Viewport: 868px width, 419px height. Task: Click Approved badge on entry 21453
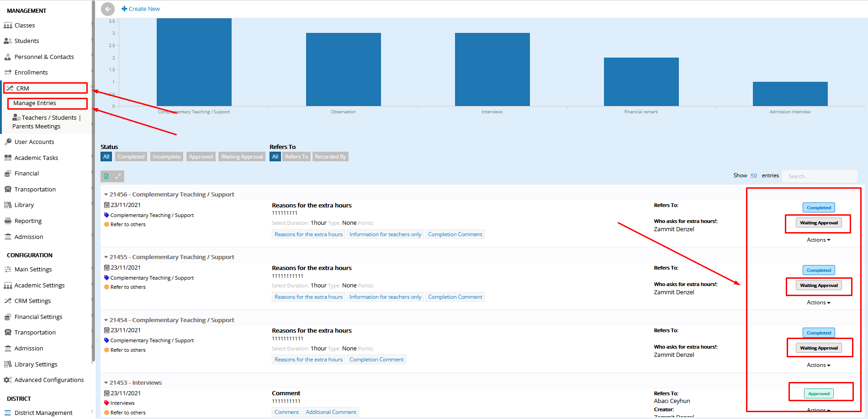click(x=819, y=394)
